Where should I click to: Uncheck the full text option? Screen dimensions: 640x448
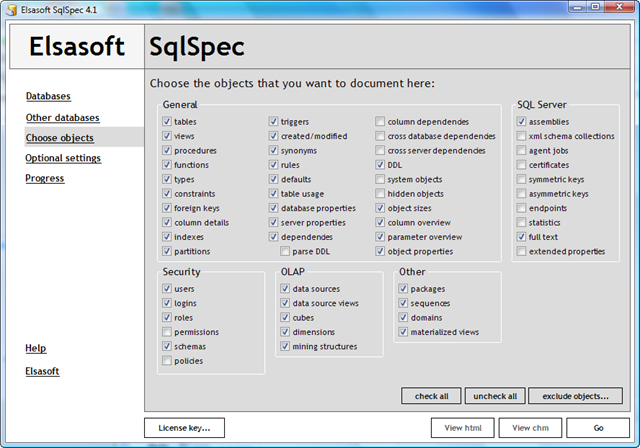(x=521, y=237)
